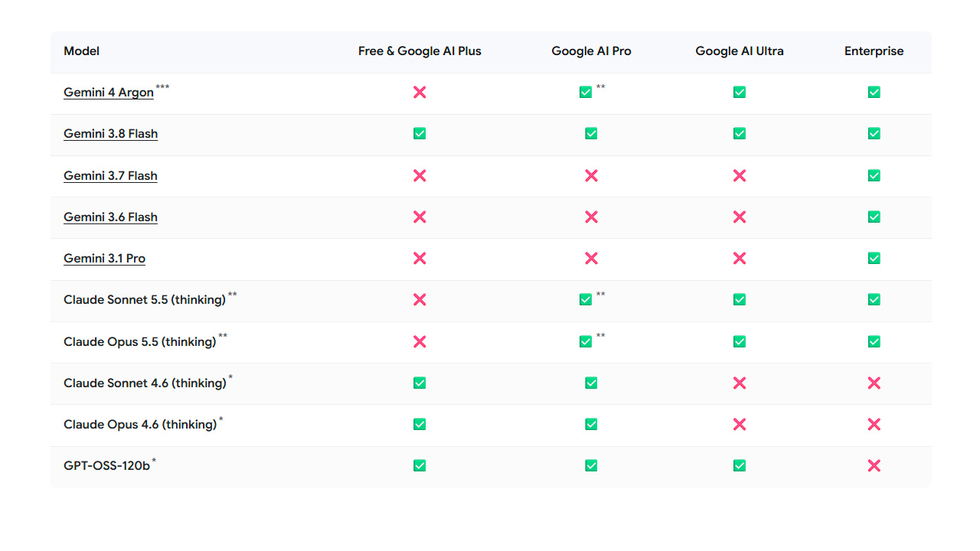This screenshot has height=551, width=980.
Task: Click the green check for Gemini 3.1 Pro under Enterprise
Action: pos(874,259)
